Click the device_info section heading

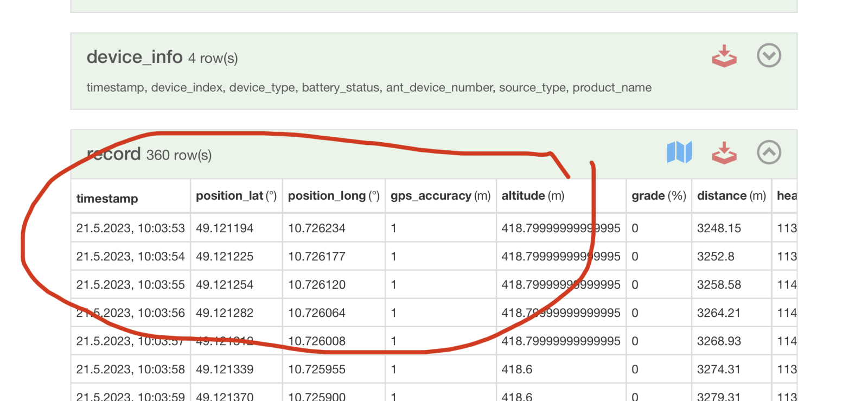pyautogui.click(x=135, y=57)
